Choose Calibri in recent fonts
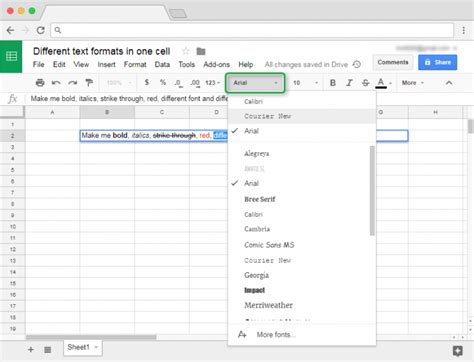The height and width of the screenshot is (362, 474). click(x=302, y=101)
